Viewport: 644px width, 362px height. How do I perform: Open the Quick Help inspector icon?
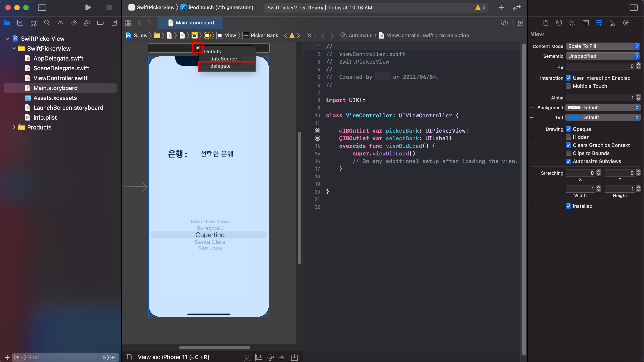click(572, 23)
